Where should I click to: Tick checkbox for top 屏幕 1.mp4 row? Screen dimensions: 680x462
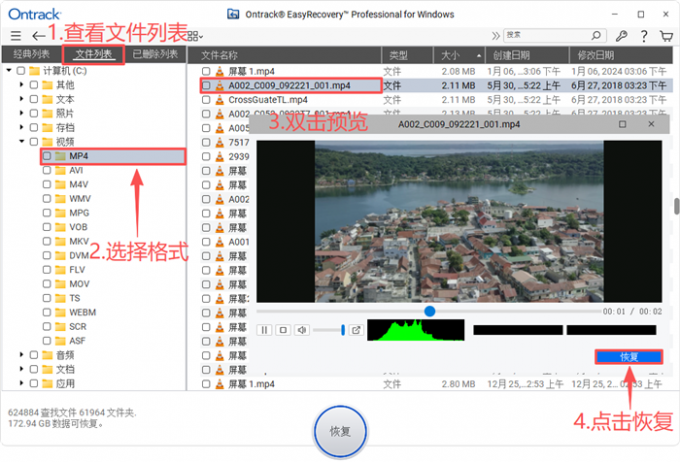(x=206, y=71)
